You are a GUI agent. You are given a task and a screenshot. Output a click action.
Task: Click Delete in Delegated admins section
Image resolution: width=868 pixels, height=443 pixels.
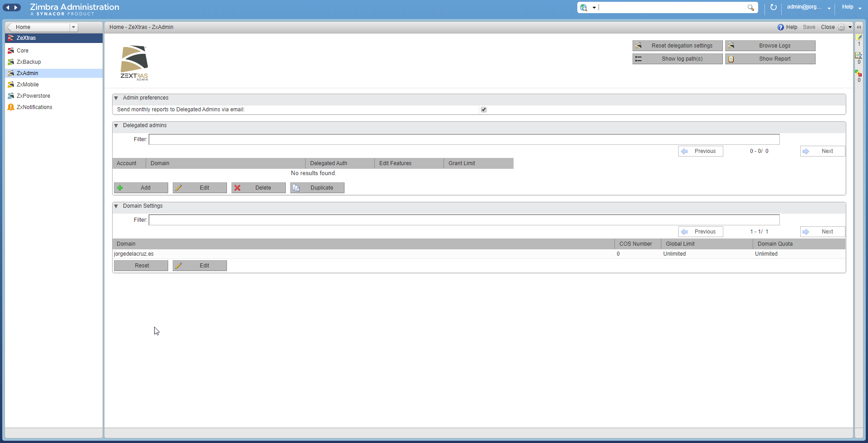point(259,188)
